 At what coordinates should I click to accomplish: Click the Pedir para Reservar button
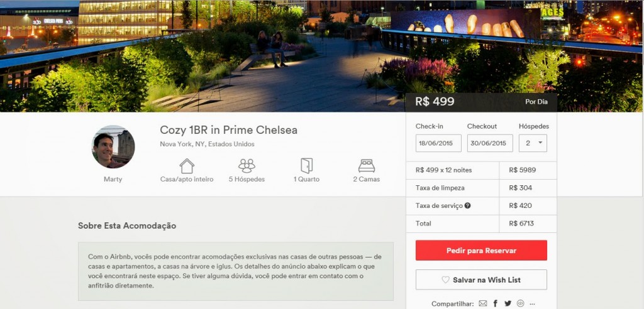point(481,251)
